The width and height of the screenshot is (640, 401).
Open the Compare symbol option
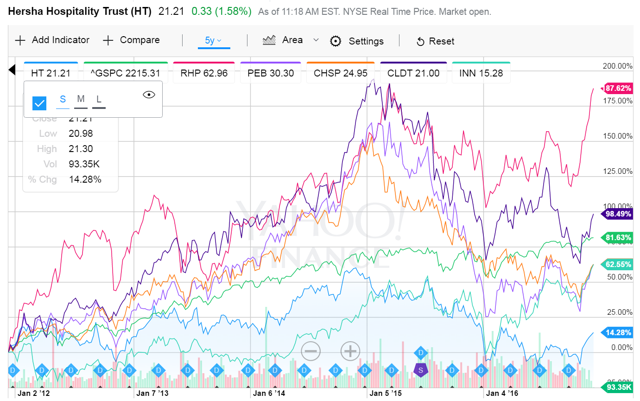click(131, 40)
